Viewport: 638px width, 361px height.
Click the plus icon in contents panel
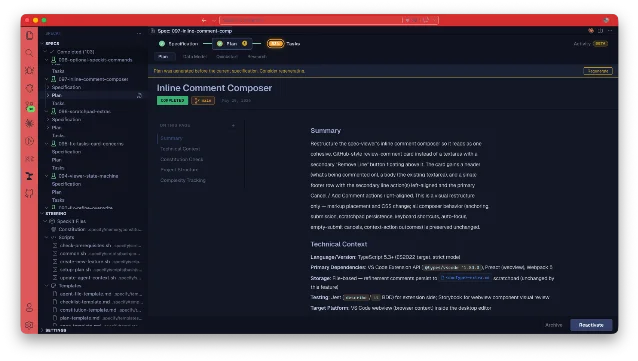click(233, 125)
